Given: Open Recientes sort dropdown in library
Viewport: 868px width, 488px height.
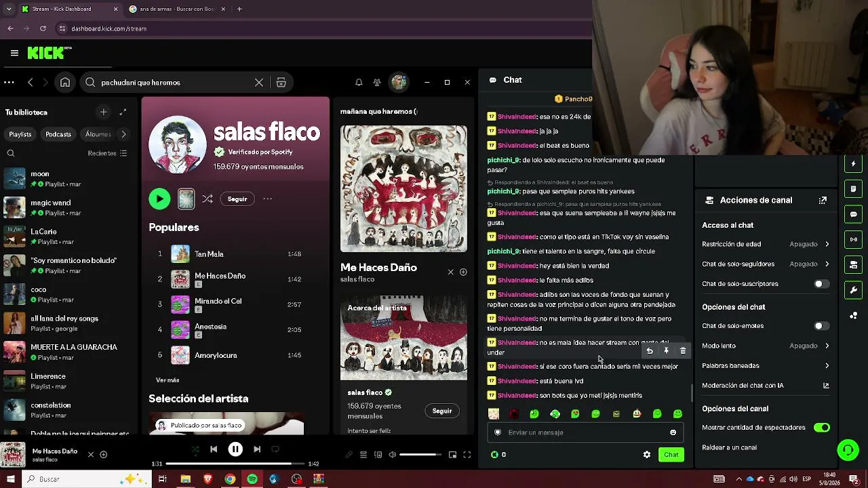Looking at the screenshot, I should [107, 153].
